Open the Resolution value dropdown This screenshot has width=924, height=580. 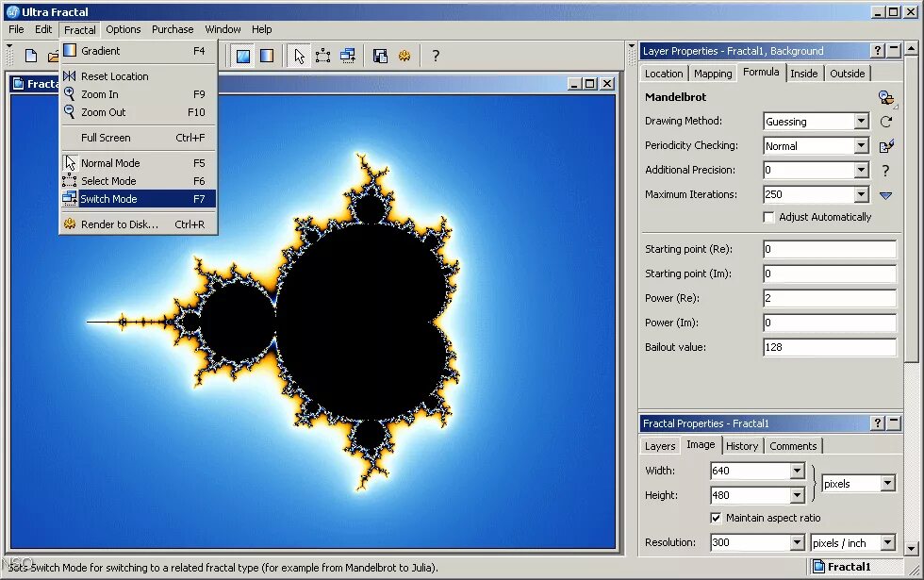pyautogui.click(x=797, y=543)
